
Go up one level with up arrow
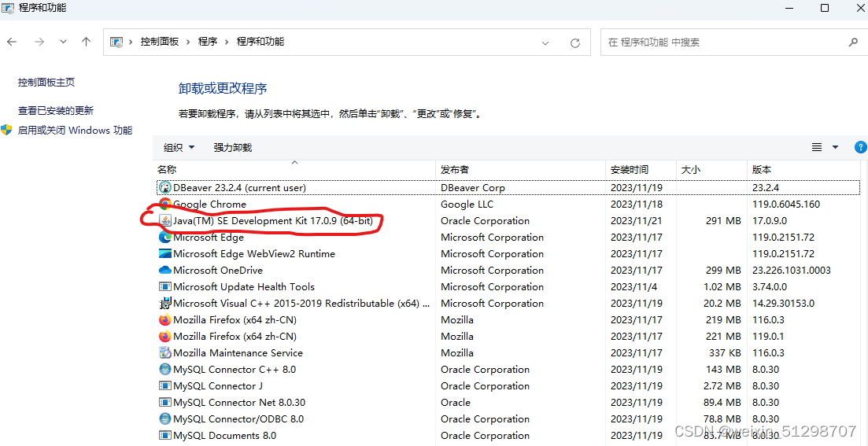click(x=86, y=42)
